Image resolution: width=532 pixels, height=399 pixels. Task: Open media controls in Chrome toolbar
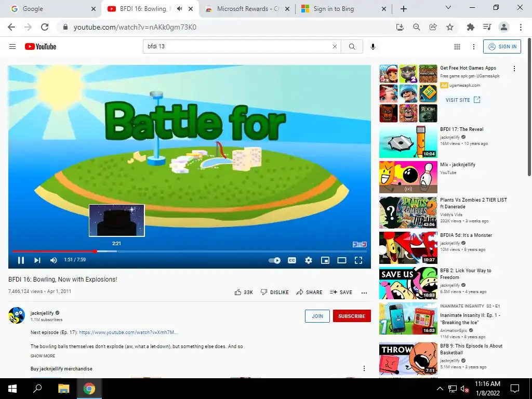[487, 27]
